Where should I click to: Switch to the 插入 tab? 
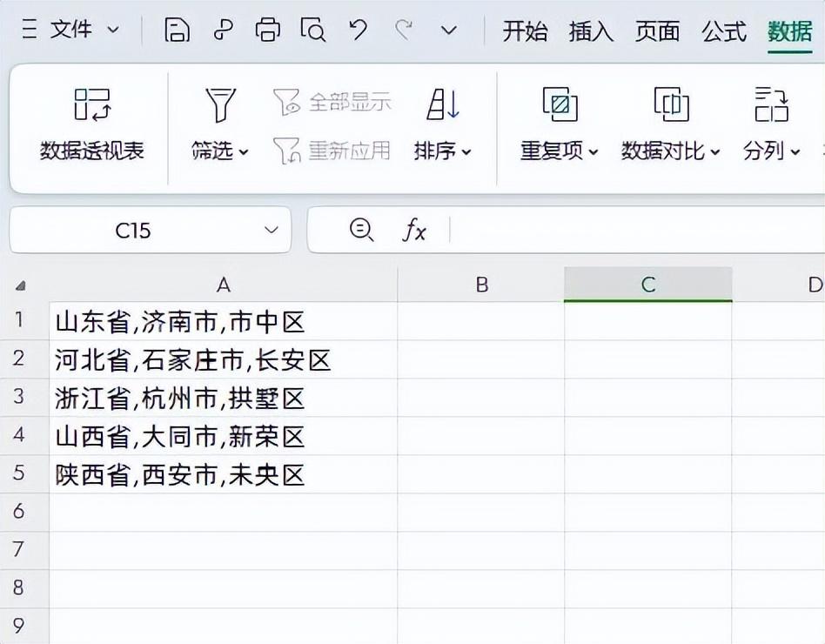pyautogui.click(x=591, y=31)
